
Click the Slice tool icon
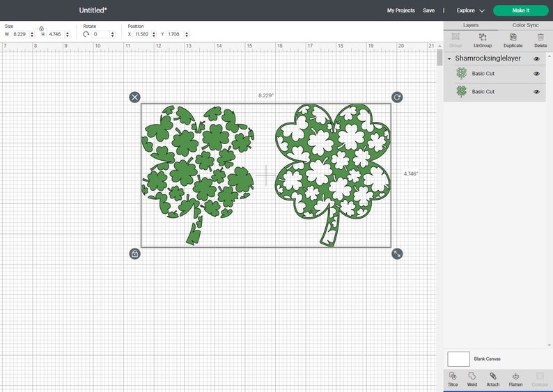453,377
